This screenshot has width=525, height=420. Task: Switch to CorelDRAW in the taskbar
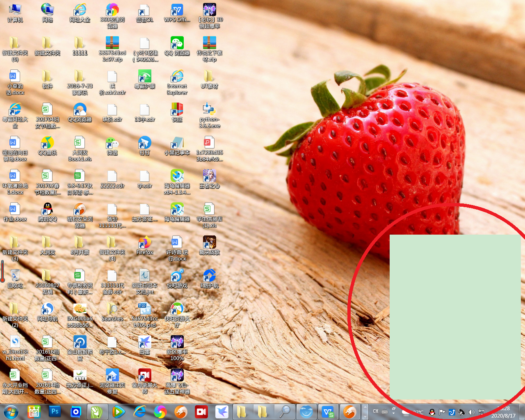(x=97, y=412)
